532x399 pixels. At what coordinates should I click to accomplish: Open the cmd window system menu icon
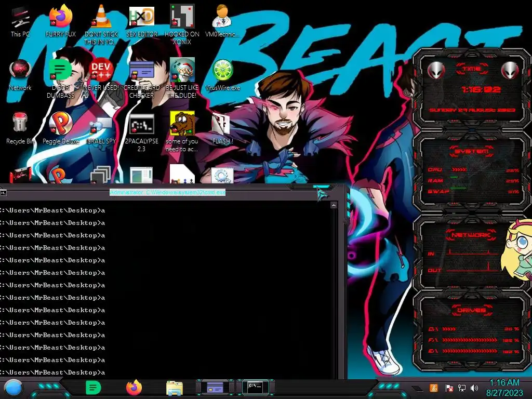[3, 193]
